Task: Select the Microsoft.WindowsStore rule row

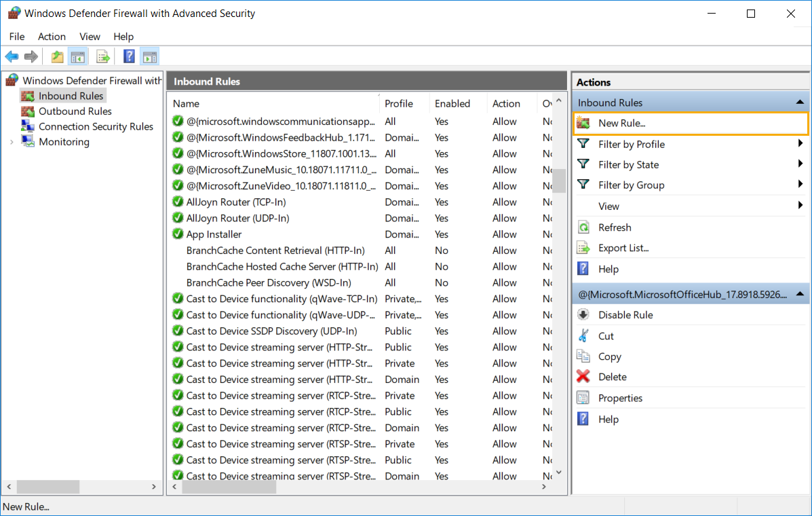Action: pos(361,153)
